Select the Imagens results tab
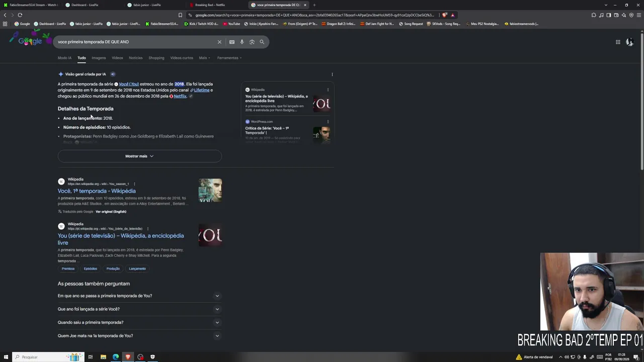The width and height of the screenshot is (644, 362). [x=99, y=58]
